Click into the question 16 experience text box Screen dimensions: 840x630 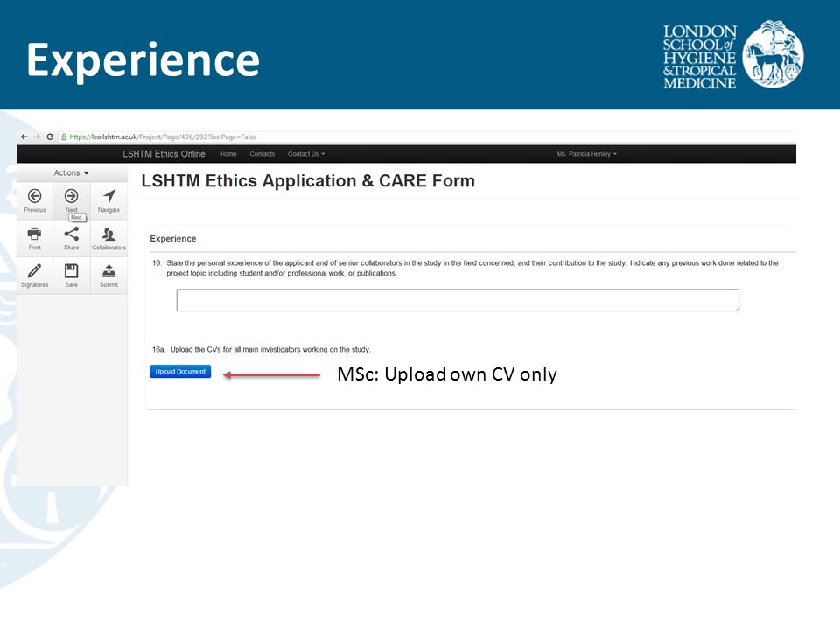pos(458,300)
